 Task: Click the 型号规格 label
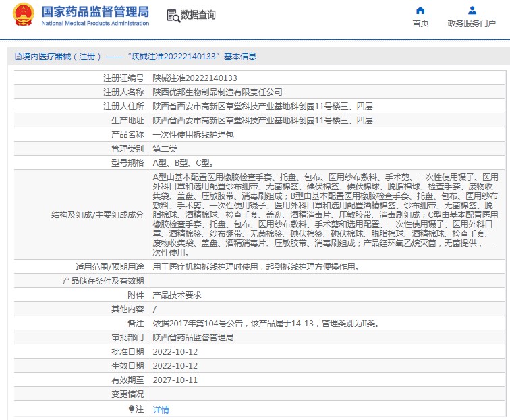click(128, 163)
